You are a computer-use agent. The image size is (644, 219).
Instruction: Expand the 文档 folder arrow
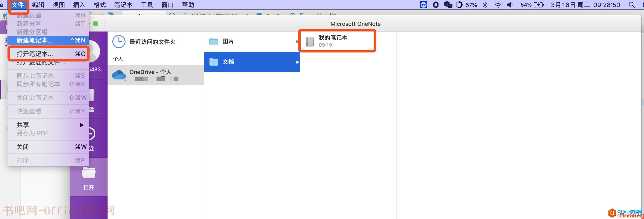(x=297, y=62)
